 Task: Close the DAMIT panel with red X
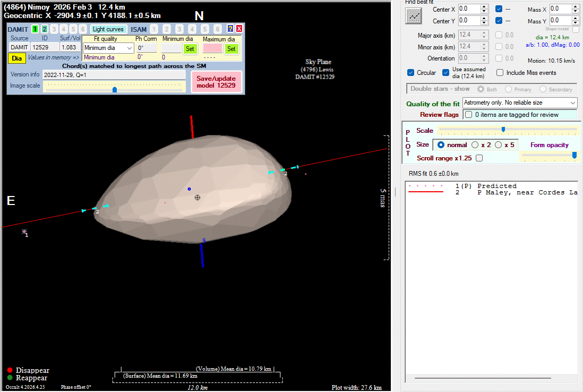[x=239, y=29]
